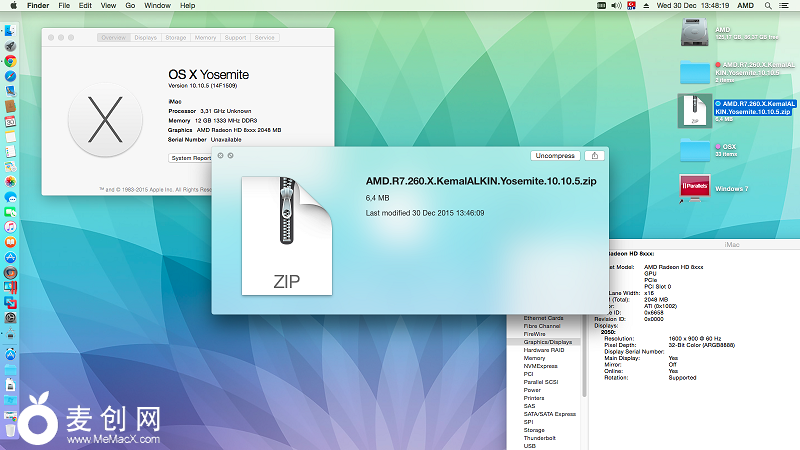
Task: Open the Go menu
Action: coord(130,6)
